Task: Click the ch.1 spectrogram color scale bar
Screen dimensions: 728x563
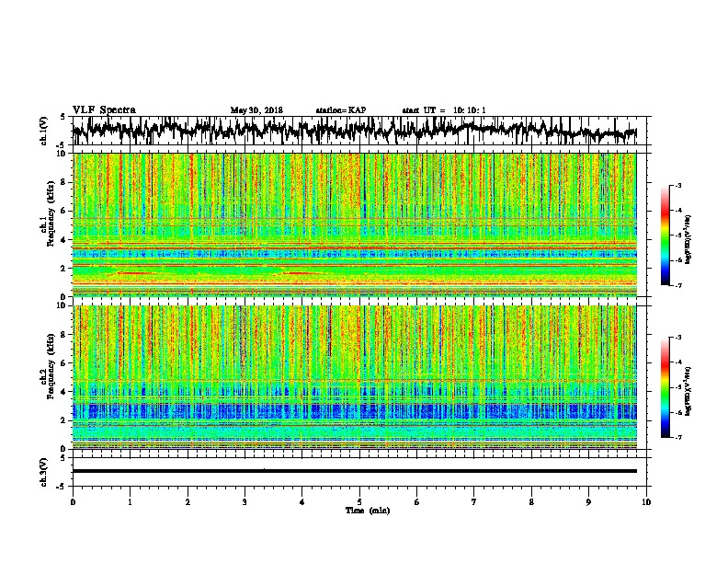Action: (665, 236)
